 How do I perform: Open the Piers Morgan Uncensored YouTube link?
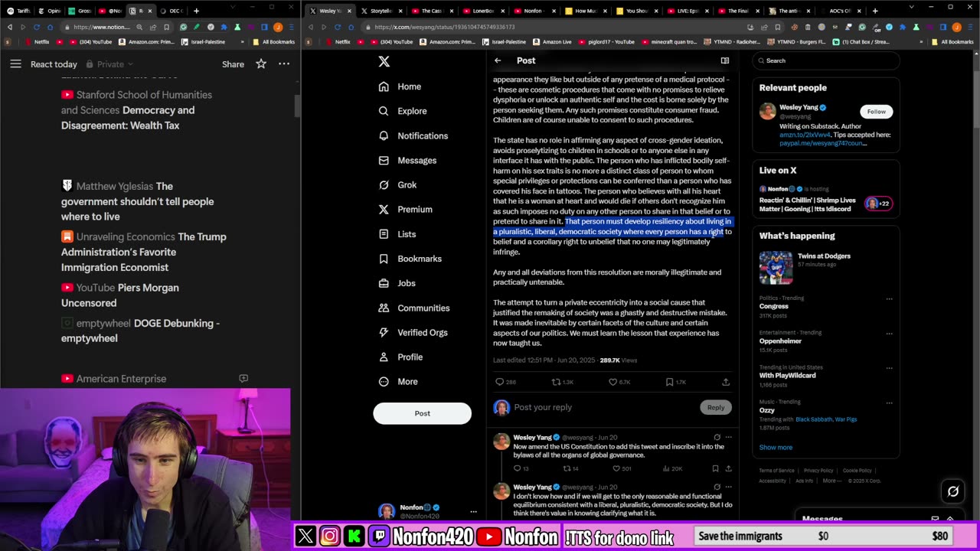click(x=120, y=295)
